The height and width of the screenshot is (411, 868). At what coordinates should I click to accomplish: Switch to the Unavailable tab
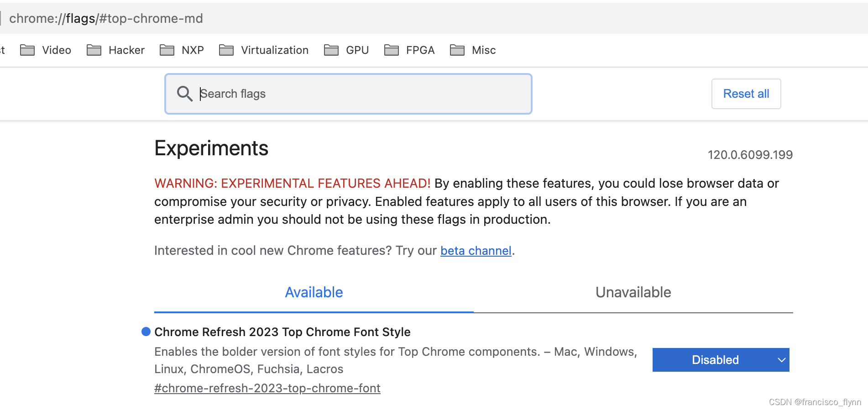point(633,292)
